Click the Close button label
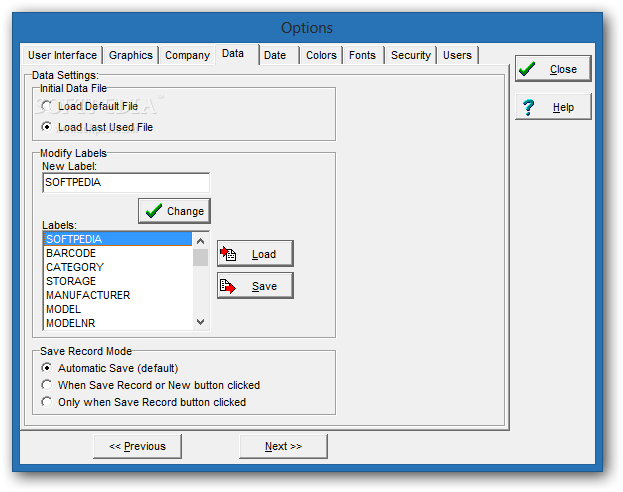 point(563,69)
